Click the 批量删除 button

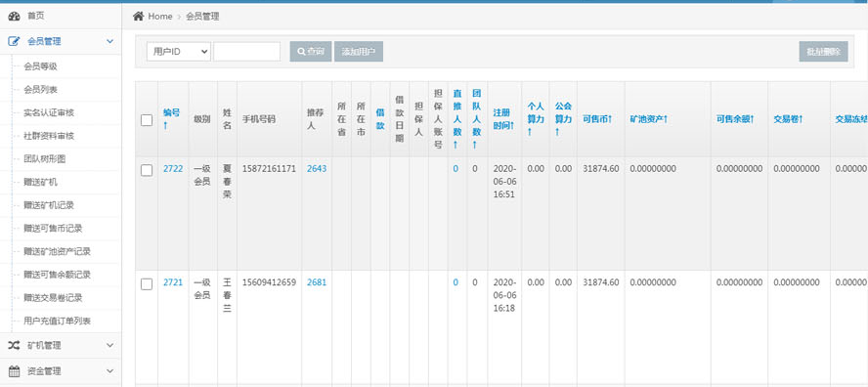(x=823, y=52)
